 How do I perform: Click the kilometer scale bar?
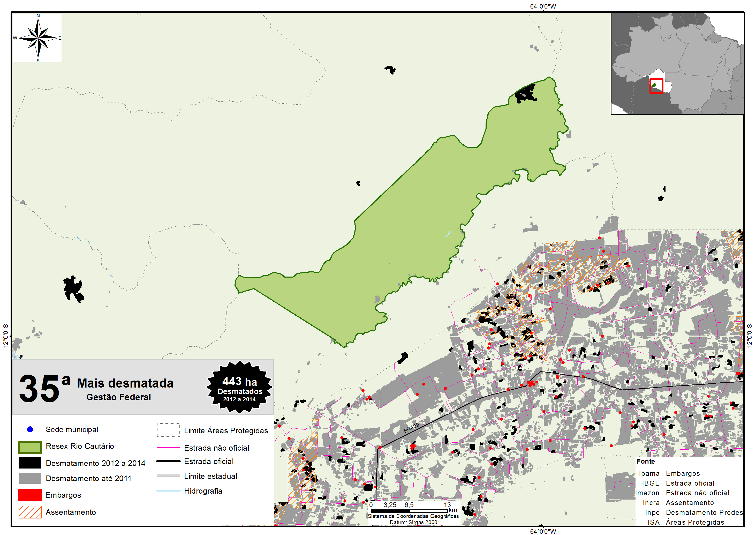tap(409, 511)
